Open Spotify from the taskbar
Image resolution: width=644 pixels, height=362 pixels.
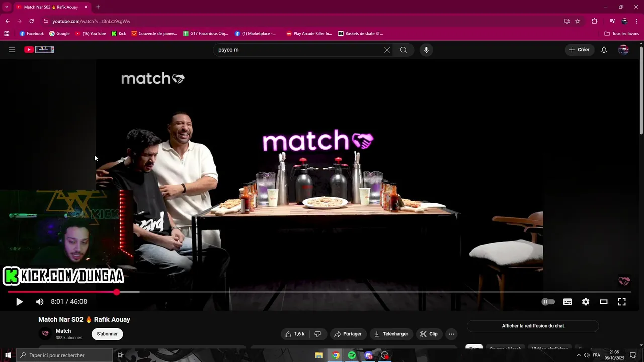(352, 355)
